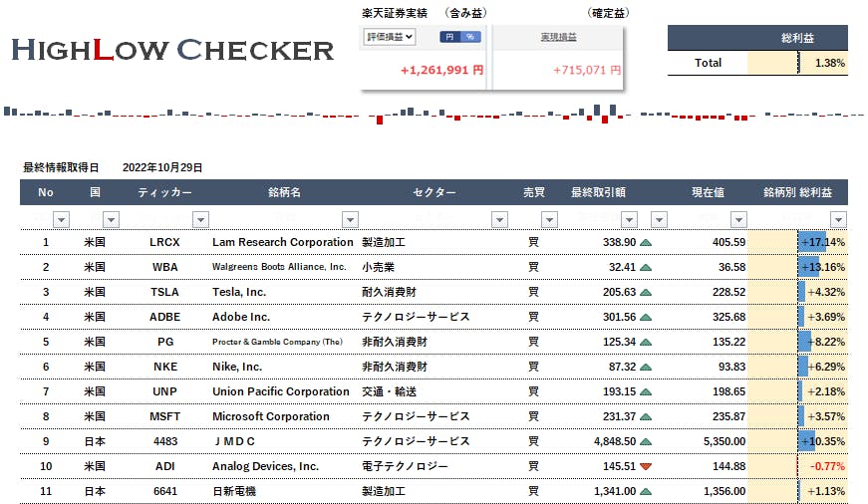Click the green up arrow in the Microsoft row
This screenshot has height=504, width=868.
[x=646, y=416]
